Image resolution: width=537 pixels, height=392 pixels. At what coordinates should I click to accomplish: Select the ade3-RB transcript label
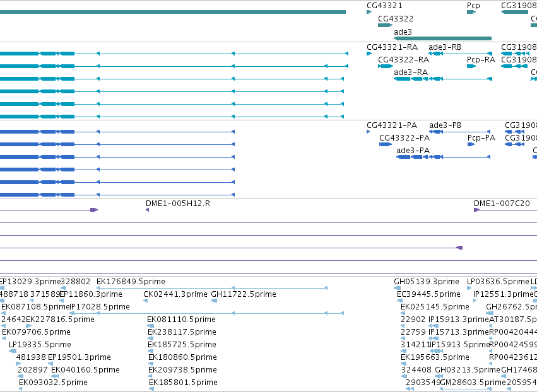coord(444,47)
